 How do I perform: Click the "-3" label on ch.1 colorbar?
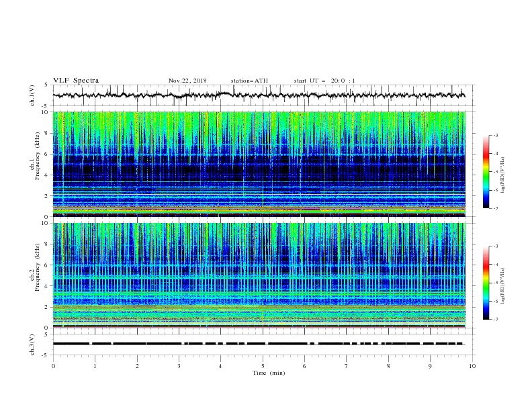coord(495,135)
